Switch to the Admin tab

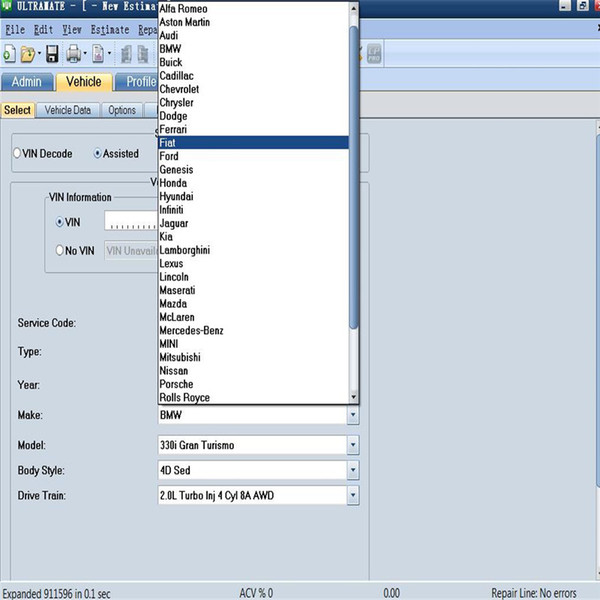pyautogui.click(x=27, y=82)
